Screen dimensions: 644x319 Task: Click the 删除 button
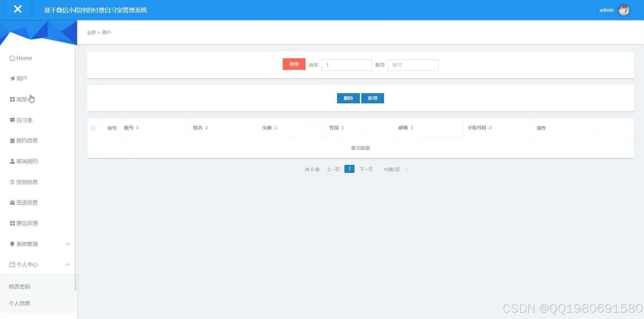pos(348,98)
